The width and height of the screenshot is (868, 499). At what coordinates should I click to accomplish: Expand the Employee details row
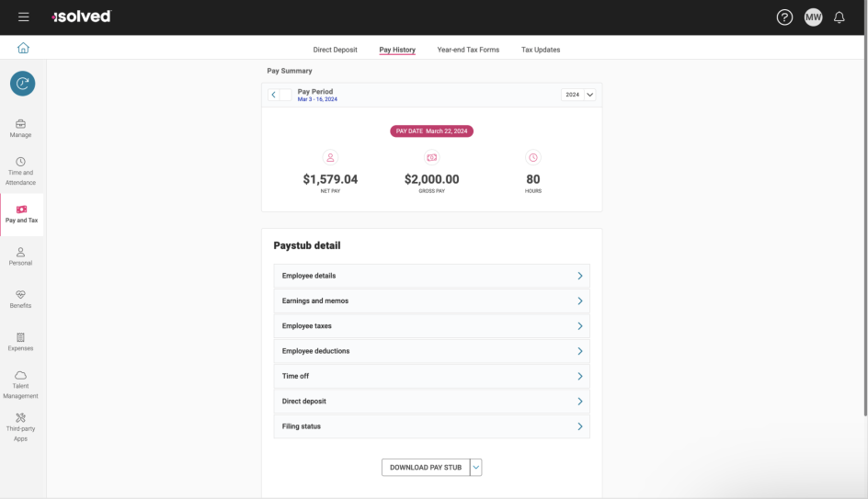click(x=431, y=276)
